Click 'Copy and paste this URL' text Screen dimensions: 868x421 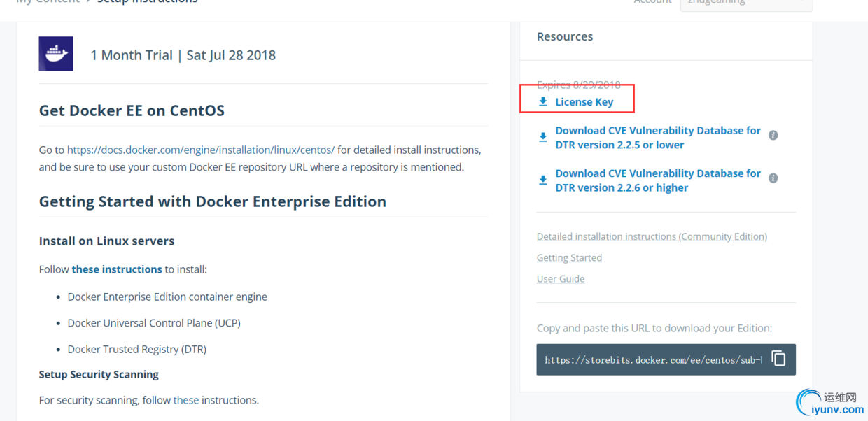(x=654, y=328)
